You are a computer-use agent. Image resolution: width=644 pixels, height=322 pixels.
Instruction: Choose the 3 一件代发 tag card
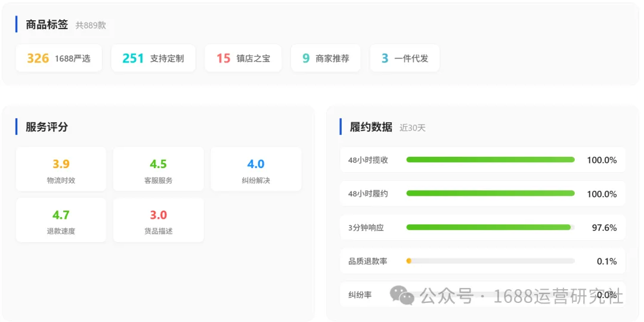pyautogui.click(x=404, y=58)
